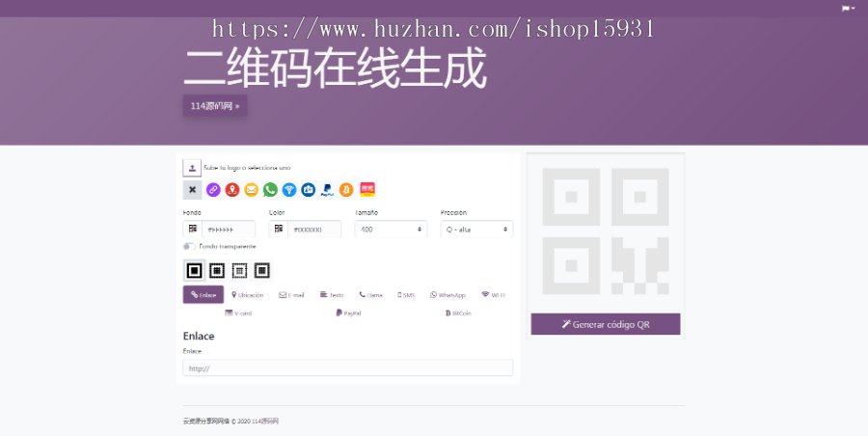Select the first solid square marker style
The image size is (868, 436).
(194, 270)
